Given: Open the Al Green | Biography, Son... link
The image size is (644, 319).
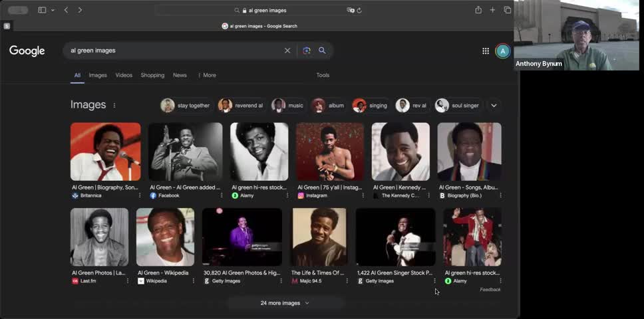Looking at the screenshot, I should point(105,187).
